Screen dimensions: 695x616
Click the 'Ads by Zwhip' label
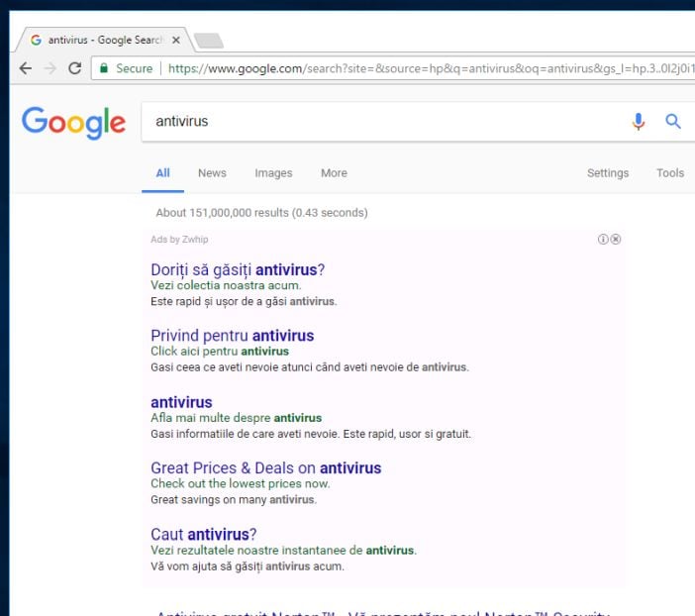pos(179,240)
